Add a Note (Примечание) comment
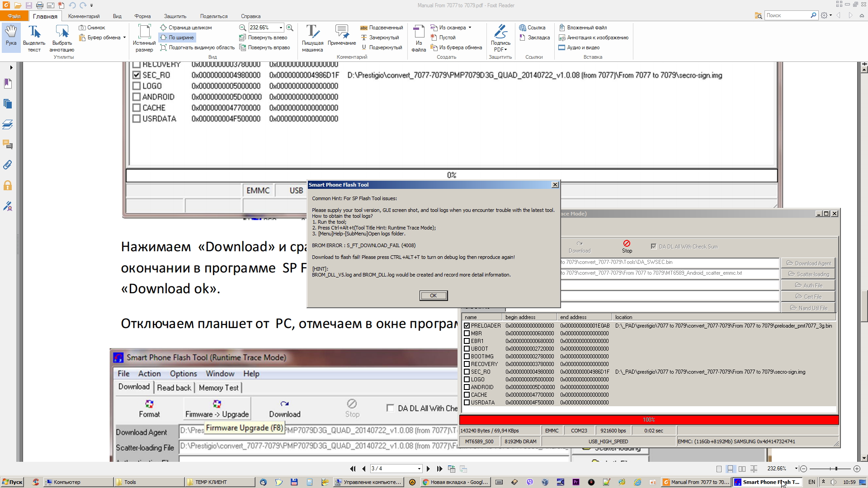868x488 pixels. coord(342,35)
